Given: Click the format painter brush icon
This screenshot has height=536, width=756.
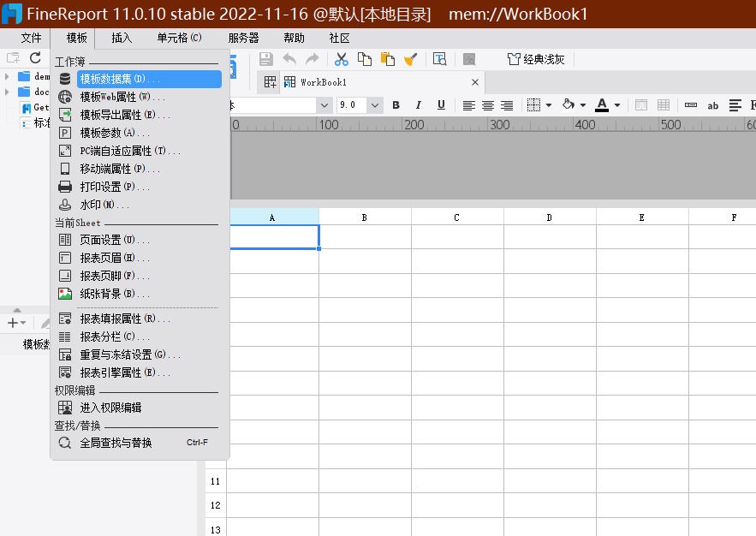Looking at the screenshot, I should pyautogui.click(x=411, y=59).
